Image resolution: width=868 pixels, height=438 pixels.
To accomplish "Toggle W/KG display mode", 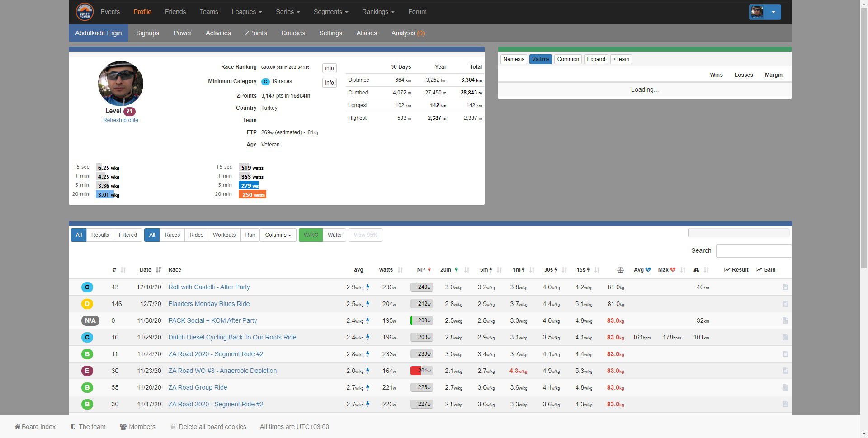I will [x=311, y=235].
